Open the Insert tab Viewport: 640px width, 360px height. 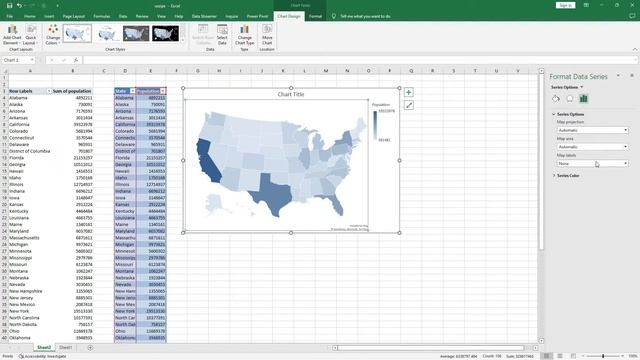pos(49,16)
